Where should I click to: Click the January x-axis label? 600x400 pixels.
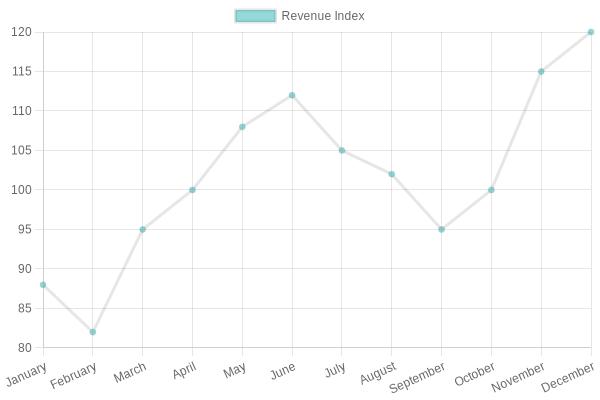[x=26, y=374]
